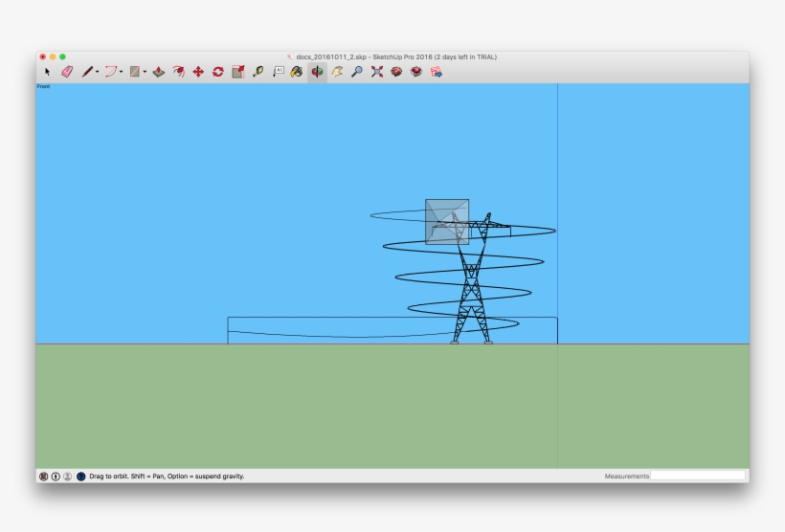This screenshot has height=532, width=785.
Task: Activate the Orbit tool
Action: click(317, 72)
